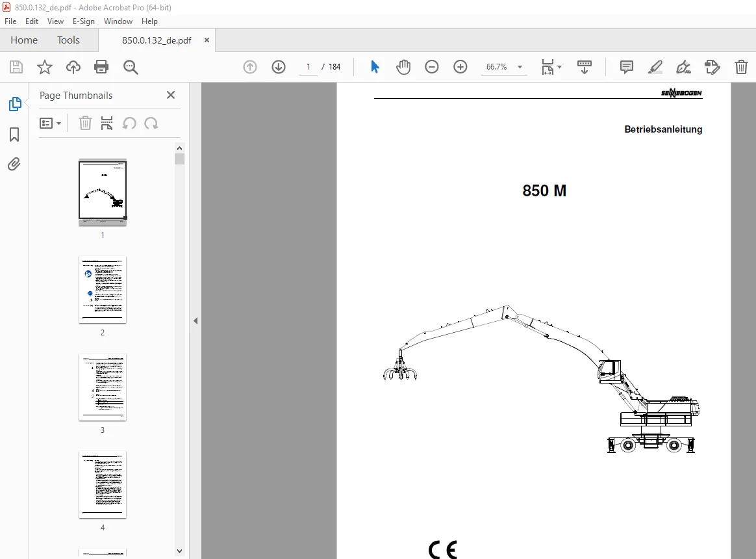Screen dimensions: 756x559
Task: Go to next page arrow
Action: pyautogui.click(x=279, y=67)
